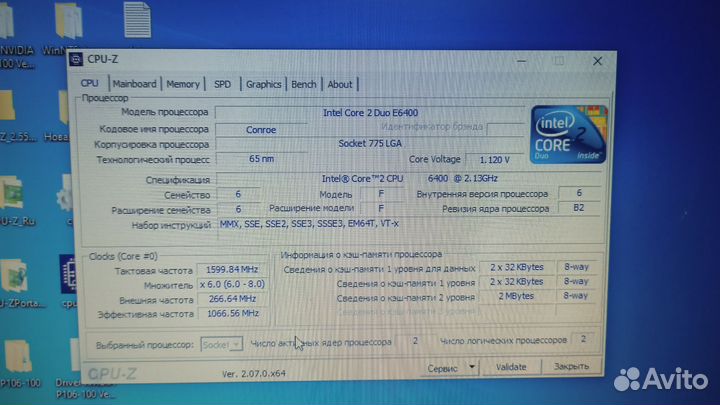Switch to the Mainboard tab

(x=135, y=84)
